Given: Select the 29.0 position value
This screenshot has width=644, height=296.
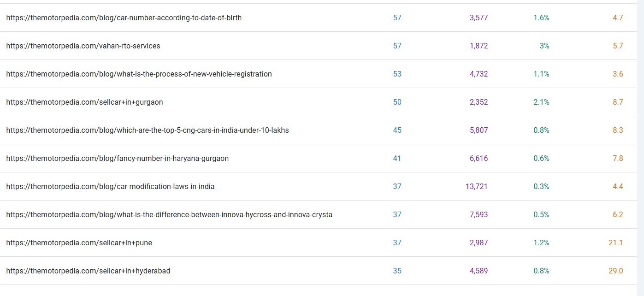Looking at the screenshot, I should (x=615, y=271).
